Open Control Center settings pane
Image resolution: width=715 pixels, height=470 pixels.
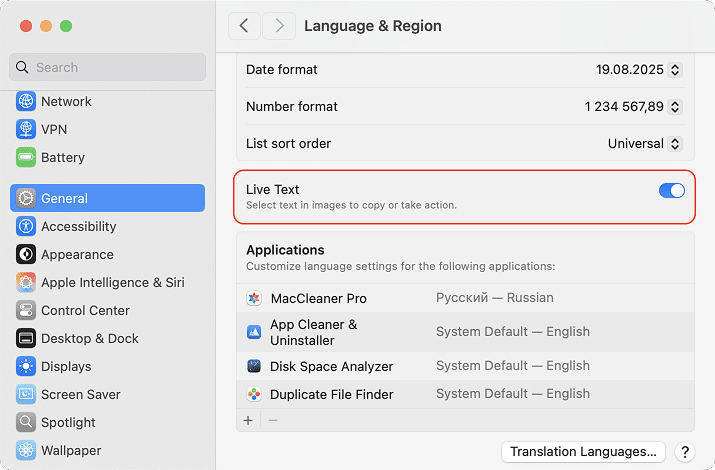click(108, 310)
